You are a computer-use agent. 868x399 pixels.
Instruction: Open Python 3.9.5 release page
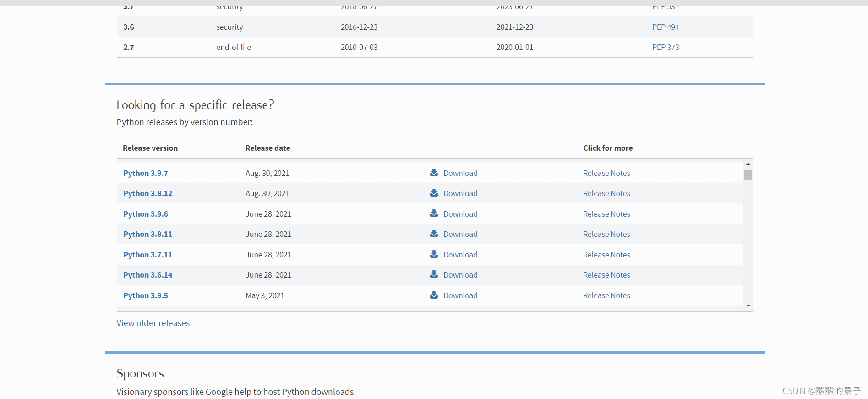click(x=146, y=295)
